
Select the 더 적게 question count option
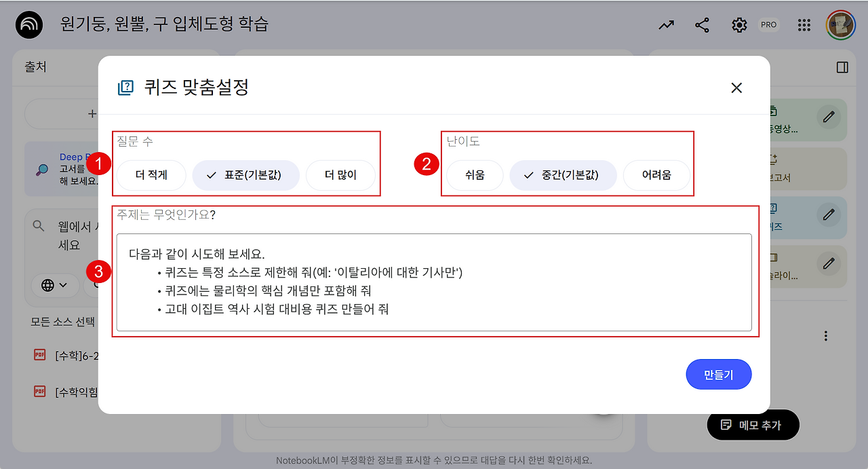[151, 175]
